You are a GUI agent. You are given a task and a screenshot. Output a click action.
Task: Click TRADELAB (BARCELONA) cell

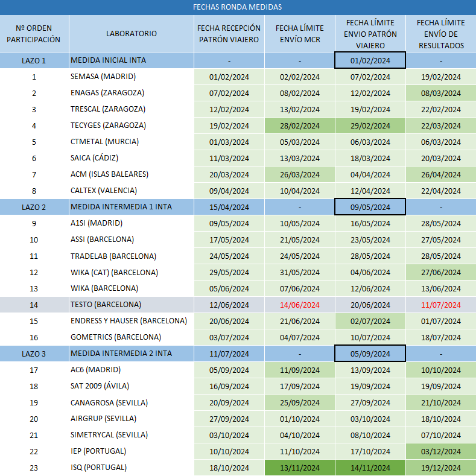[132, 256]
